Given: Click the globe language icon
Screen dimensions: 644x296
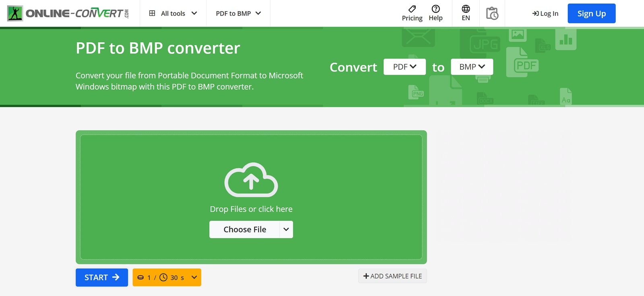Looking at the screenshot, I should pos(466,9).
